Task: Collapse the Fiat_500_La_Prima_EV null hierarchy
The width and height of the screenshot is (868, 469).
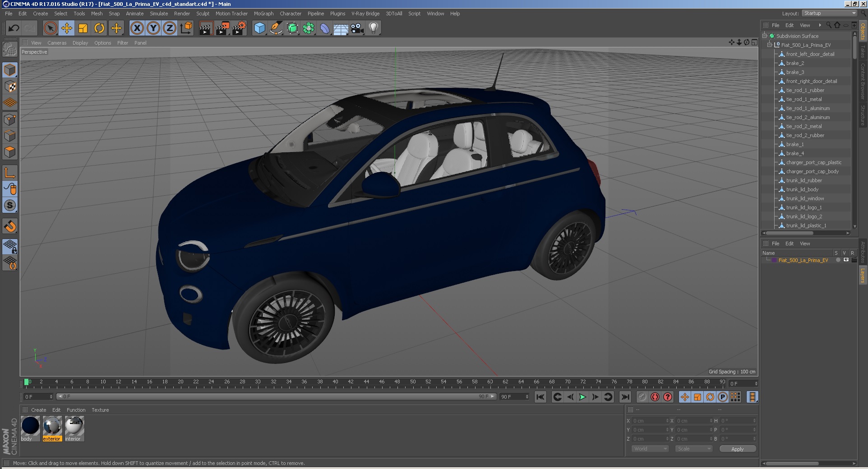Action: coord(770,45)
